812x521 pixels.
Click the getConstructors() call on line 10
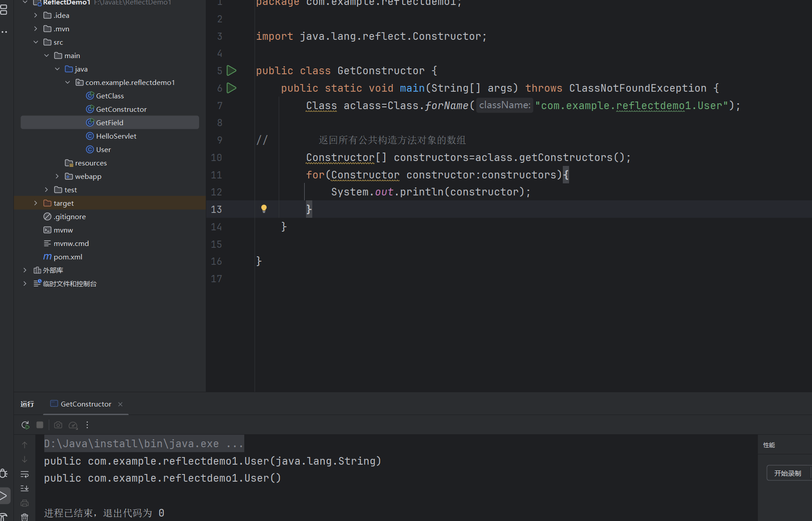click(x=571, y=157)
